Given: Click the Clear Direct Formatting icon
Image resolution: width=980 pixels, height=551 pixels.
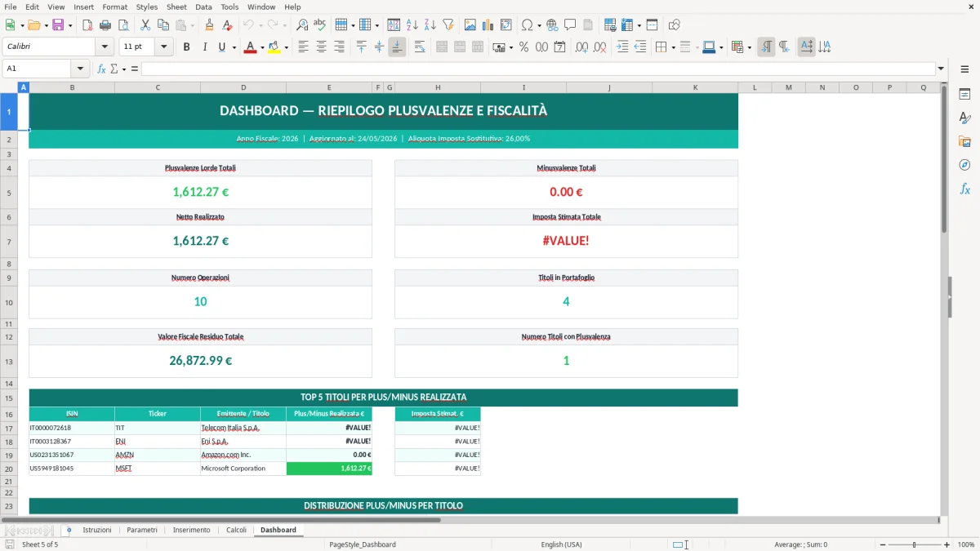Looking at the screenshot, I should coord(227,25).
